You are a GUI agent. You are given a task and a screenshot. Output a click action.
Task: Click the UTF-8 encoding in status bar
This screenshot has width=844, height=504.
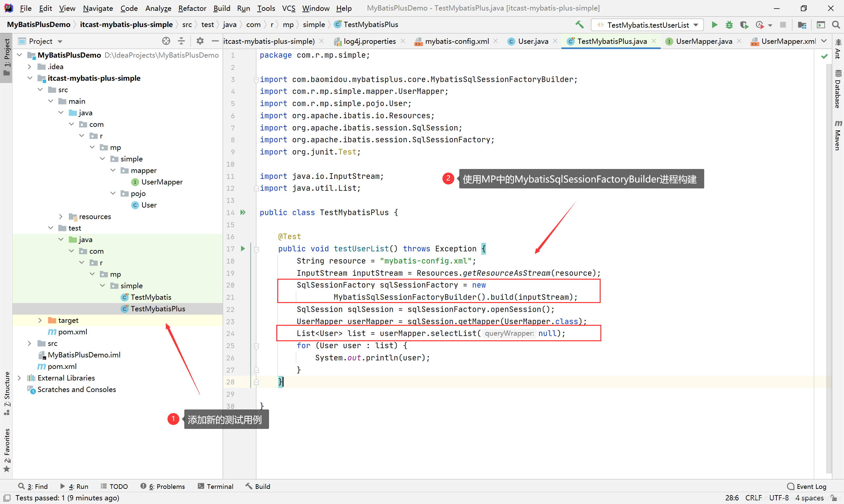(779, 498)
